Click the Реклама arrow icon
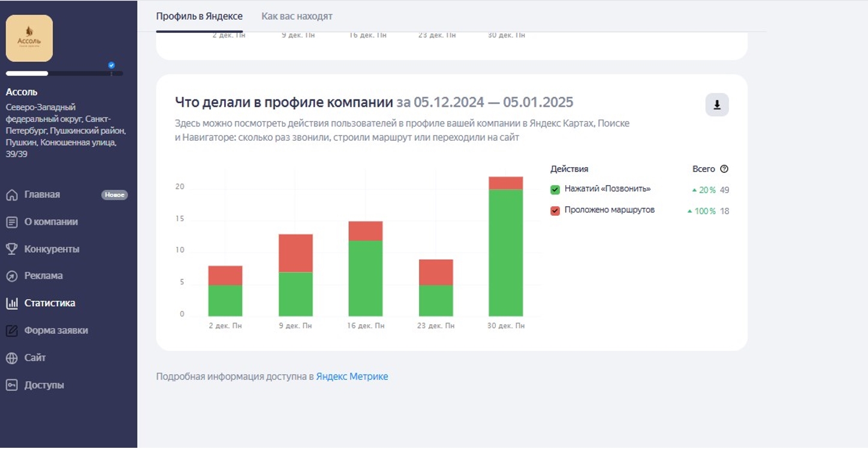Screen dimensions: 868x449 11,276
